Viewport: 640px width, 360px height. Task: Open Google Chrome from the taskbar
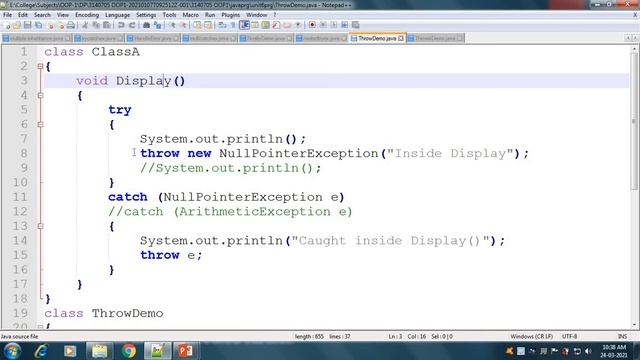coord(129,351)
